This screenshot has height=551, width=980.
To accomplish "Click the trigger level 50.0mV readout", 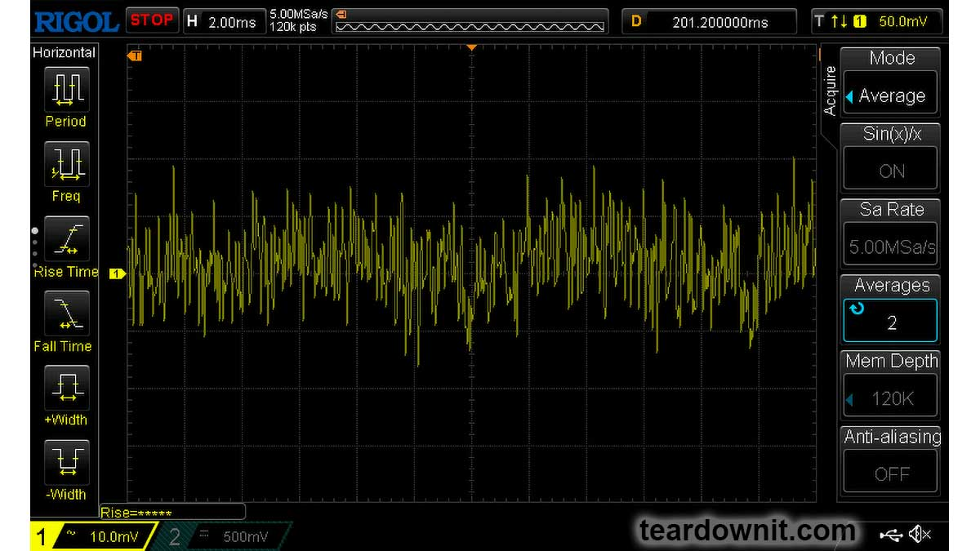I will [x=903, y=21].
